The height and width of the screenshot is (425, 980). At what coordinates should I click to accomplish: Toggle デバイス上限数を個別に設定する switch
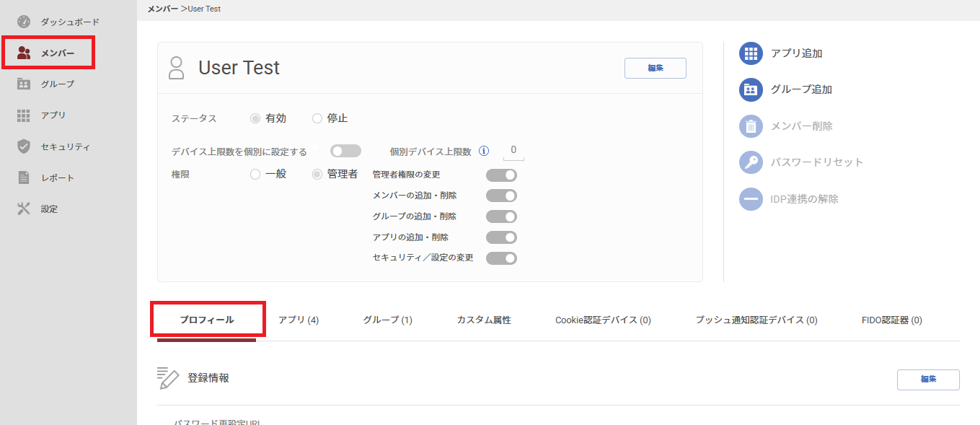(345, 151)
